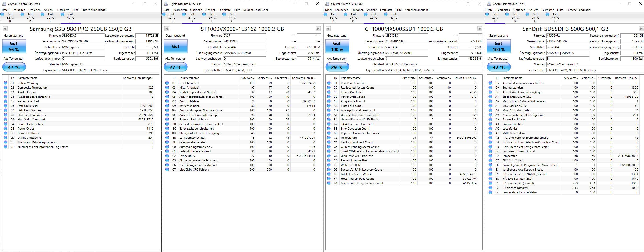Click the status orb beside Luftstromtemperatur row
644x252 pixels.
tap(167, 138)
